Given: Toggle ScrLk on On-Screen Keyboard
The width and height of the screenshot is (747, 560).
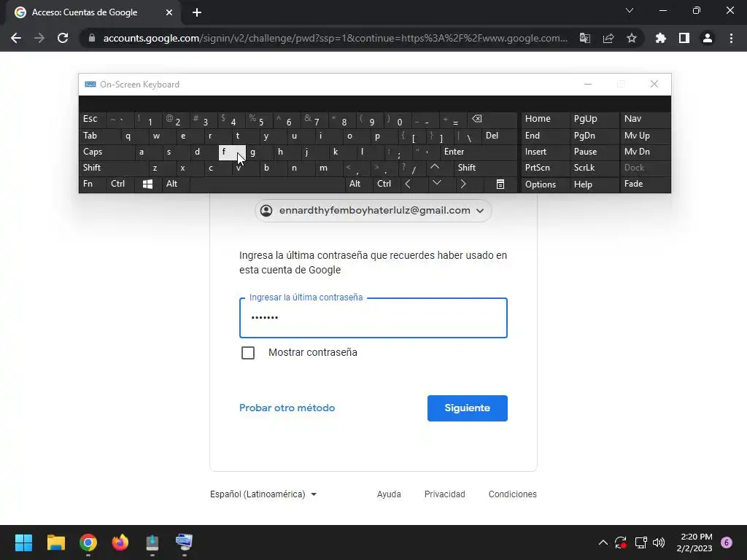Looking at the screenshot, I should [x=594, y=168].
